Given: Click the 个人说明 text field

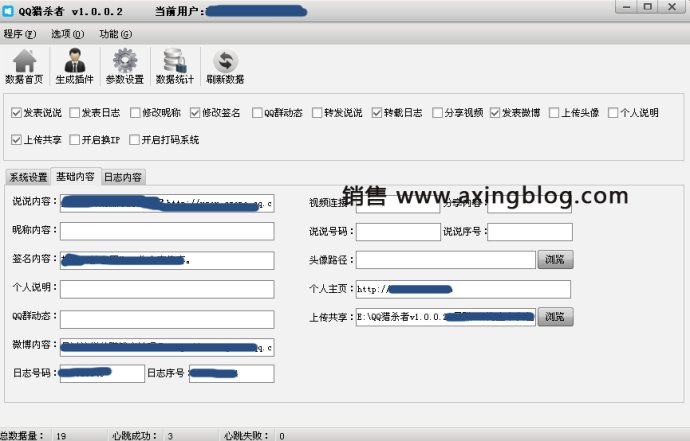Looking at the screenshot, I should (x=167, y=290).
